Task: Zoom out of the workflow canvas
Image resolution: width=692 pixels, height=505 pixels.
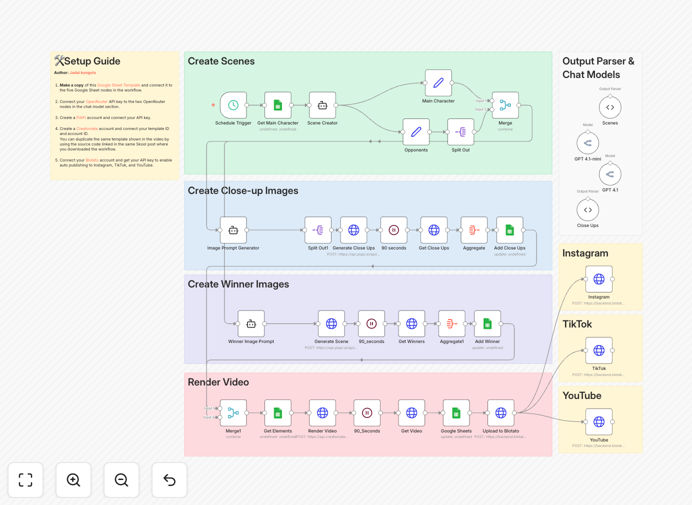Action: point(121,480)
